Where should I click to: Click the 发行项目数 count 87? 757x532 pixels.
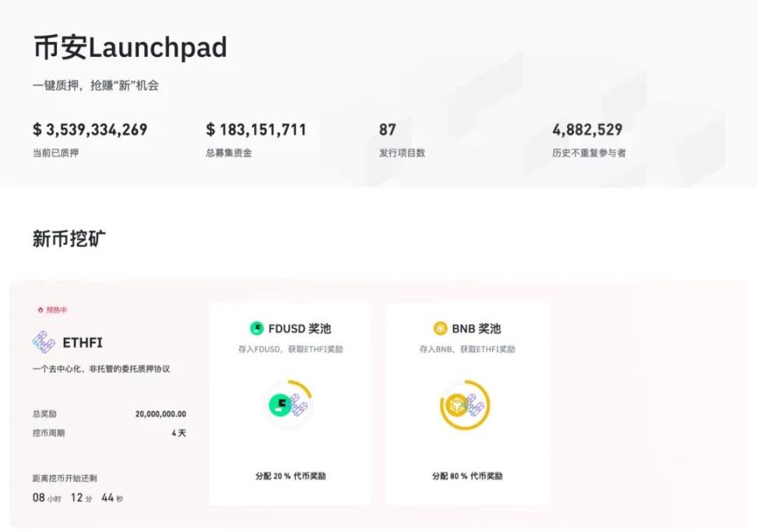click(387, 130)
